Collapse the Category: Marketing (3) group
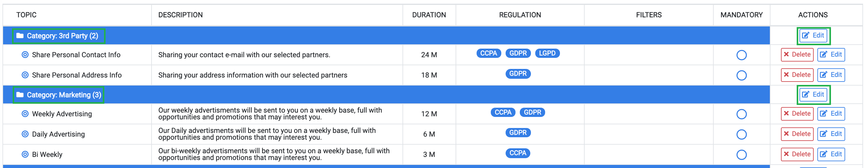Viewport: 868px width, 168px height. click(x=58, y=95)
